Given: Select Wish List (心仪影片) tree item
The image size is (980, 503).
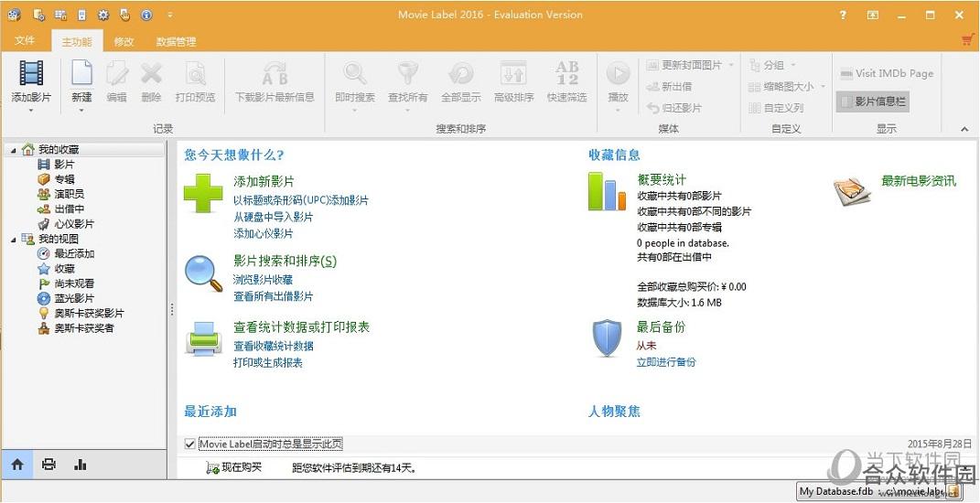Looking at the screenshot, I should coord(74,224).
